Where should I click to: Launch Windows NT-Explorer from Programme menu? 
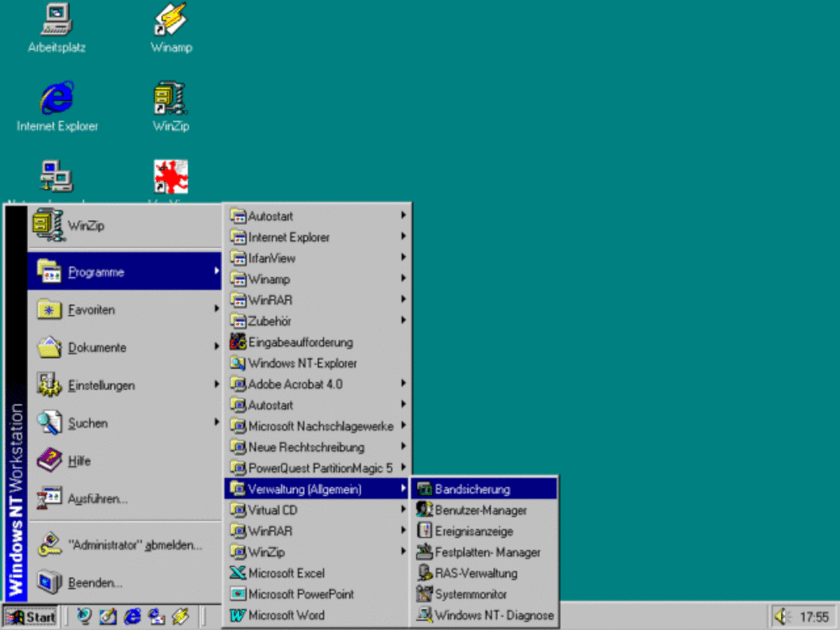[x=317, y=363]
